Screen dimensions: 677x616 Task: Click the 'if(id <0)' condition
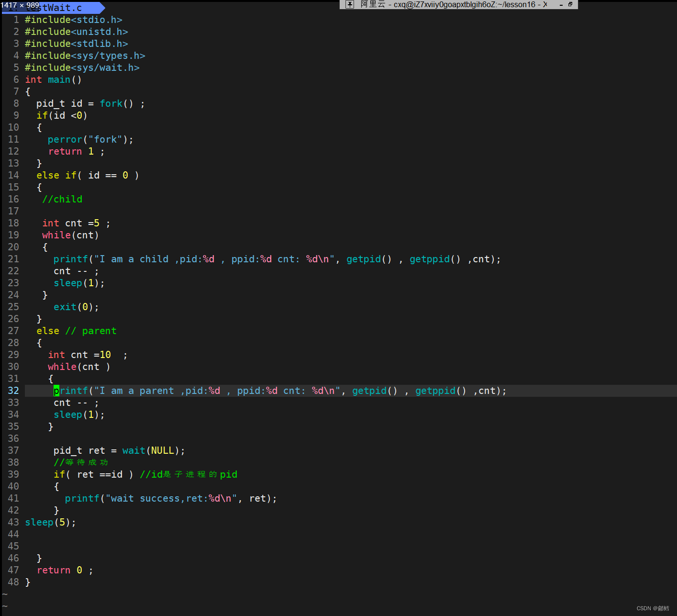pyautogui.click(x=62, y=115)
